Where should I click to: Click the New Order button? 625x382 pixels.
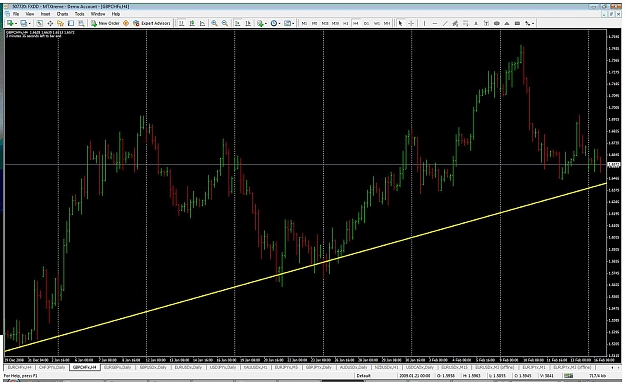pyautogui.click(x=105, y=23)
